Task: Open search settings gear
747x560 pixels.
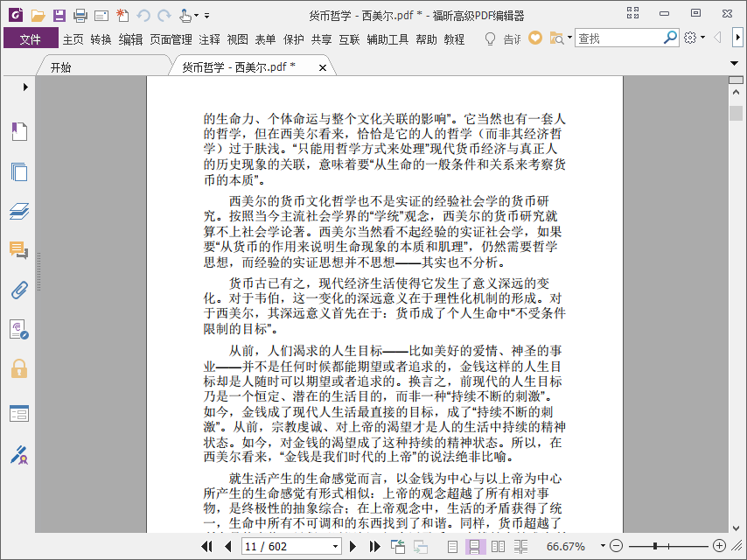Action: [690, 38]
